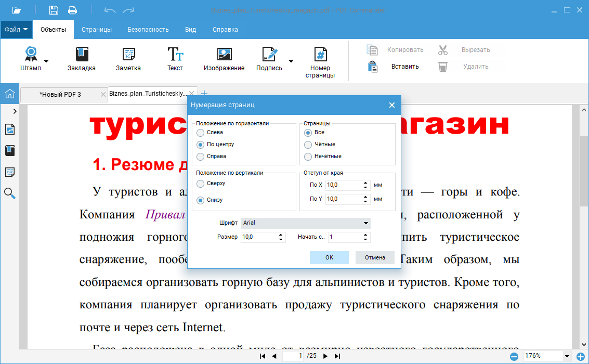Viewport: 589px width, 364px height.
Task: Click Вставить in the ribbon
Action: pos(394,67)
